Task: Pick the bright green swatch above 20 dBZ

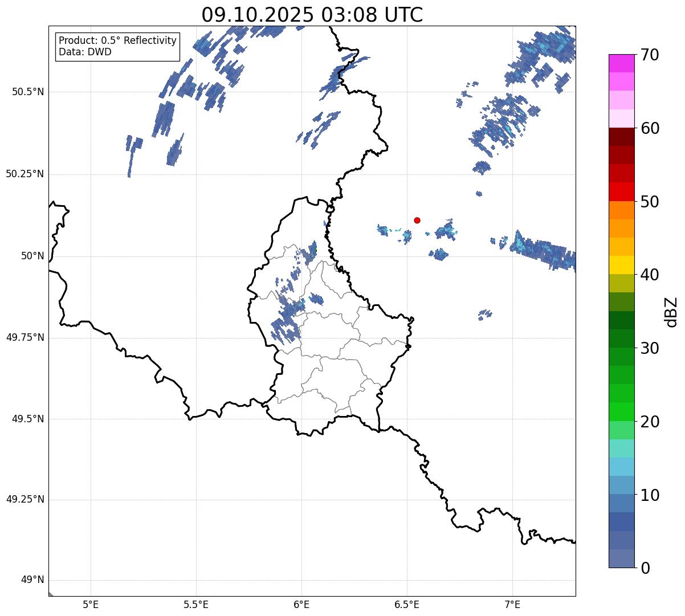Action: point(621,411)
